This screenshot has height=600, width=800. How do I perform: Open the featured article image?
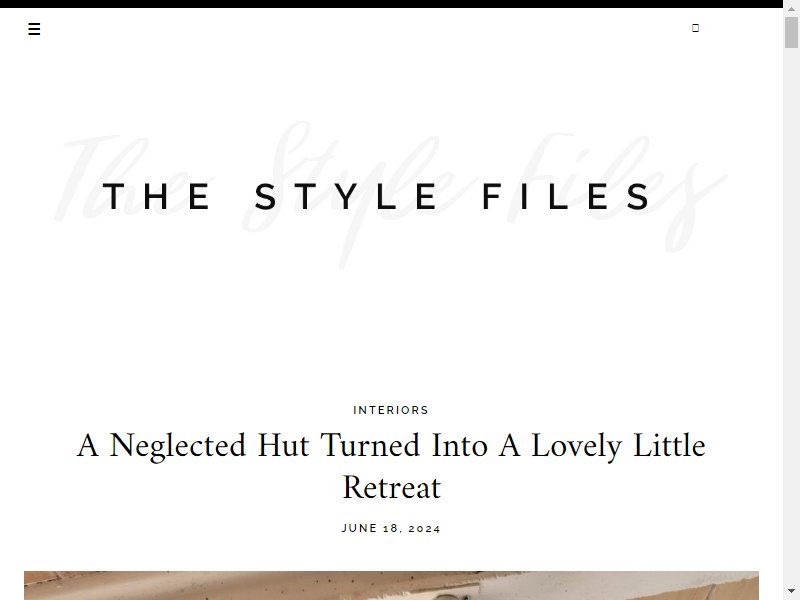pos(391,585)
